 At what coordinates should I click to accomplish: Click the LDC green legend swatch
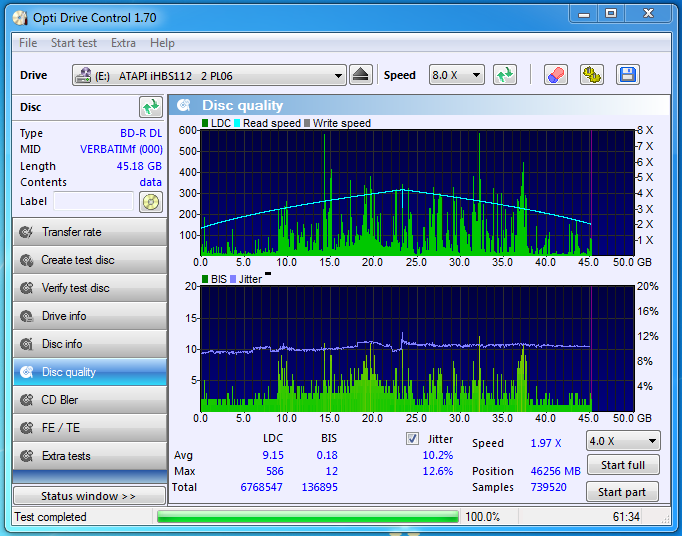(x=205, y=123)
